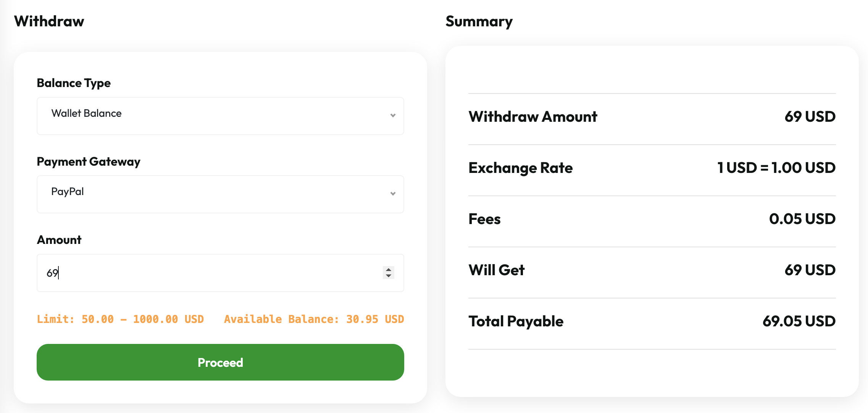The image size is (868, 413).
Task: Increase the amount with the up stepper arrow
Action: [389, 269]
